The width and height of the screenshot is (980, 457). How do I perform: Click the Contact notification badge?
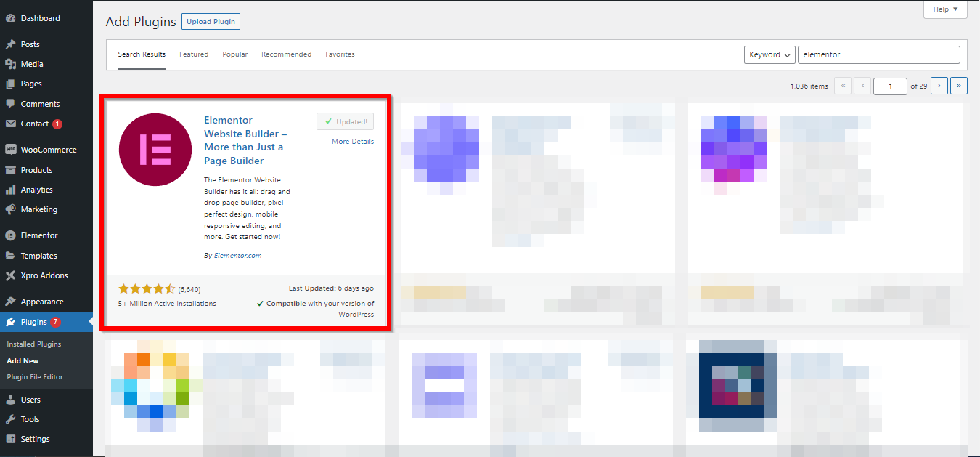[57, 124]
